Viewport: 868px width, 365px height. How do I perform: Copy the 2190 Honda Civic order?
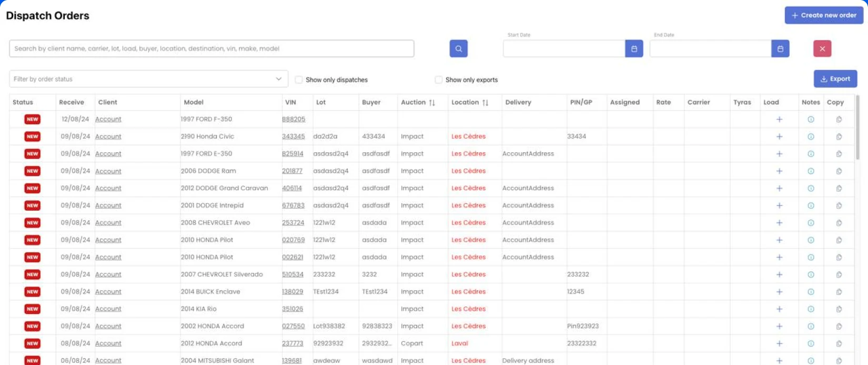coord(839,137)
